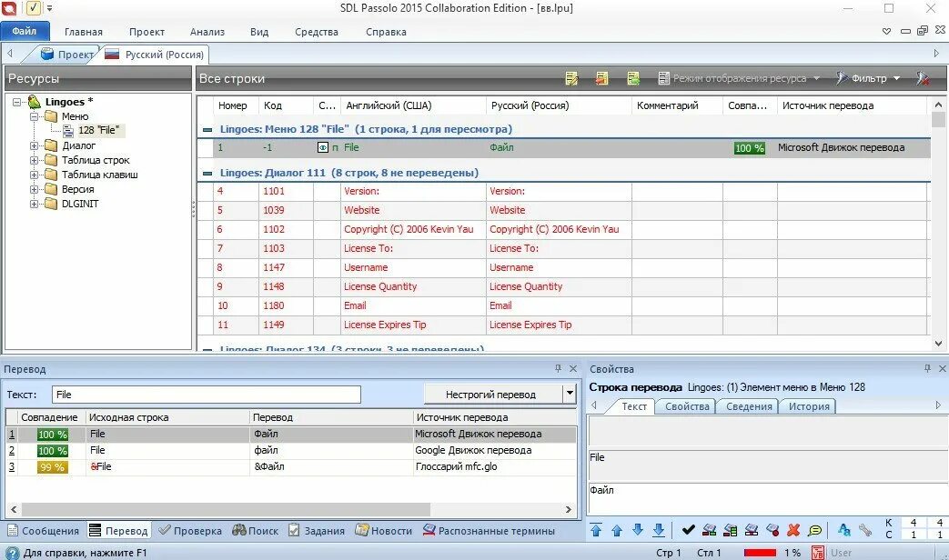Click the book icon with red-white bars
The height and width of the screenshot is (560, 949).
point(752,530)
